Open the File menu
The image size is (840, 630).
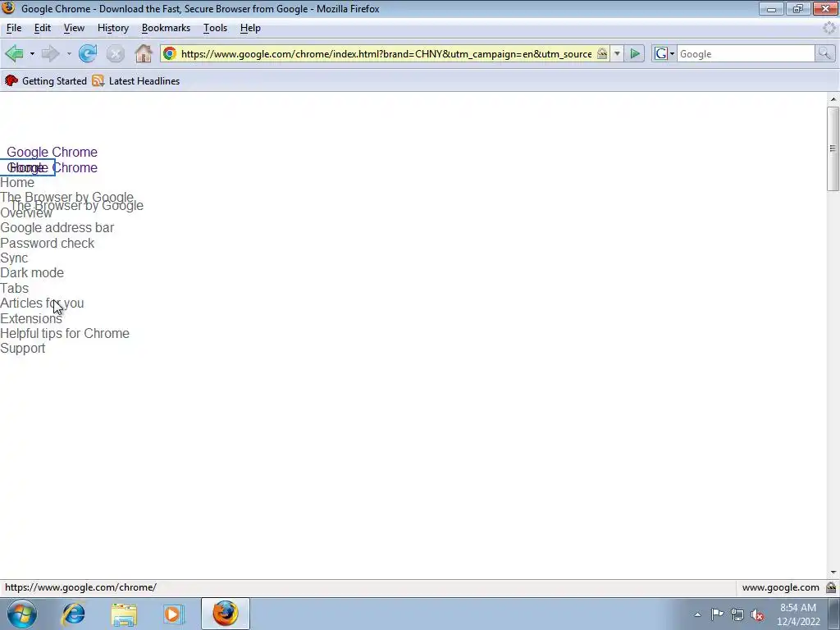(14, 28)
